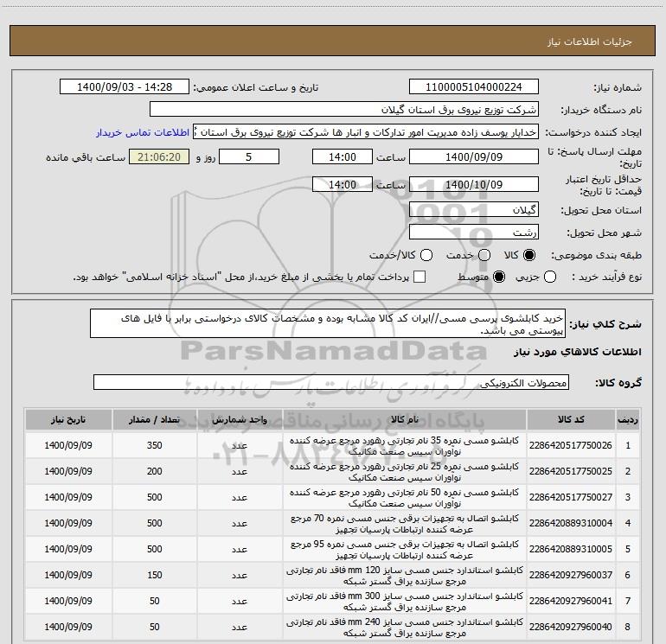Click the response deadline date 1400/09/09 field
This screenshot has width=666, height=644.
tap(474, 157)
